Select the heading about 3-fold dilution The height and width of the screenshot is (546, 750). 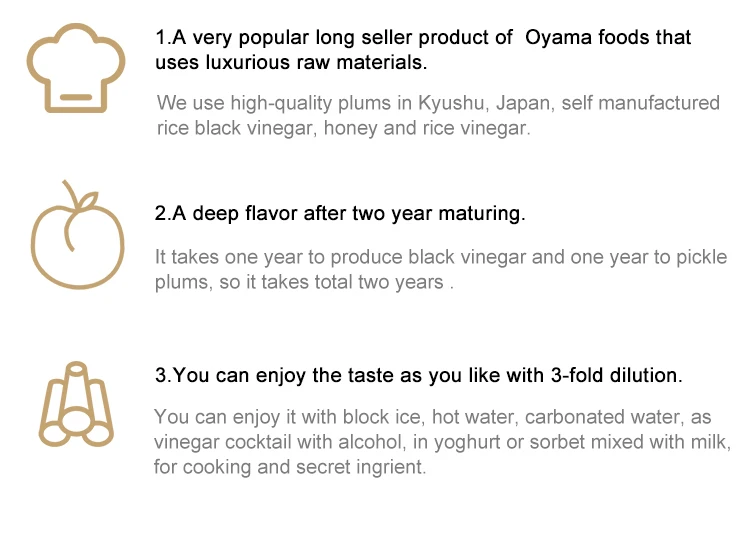(x=418, y=376)
